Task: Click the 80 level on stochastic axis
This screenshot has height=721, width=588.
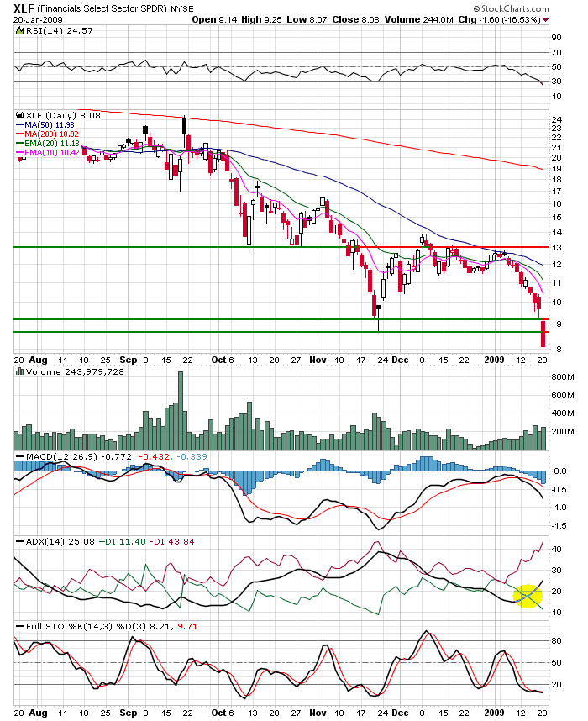Action: pyautogui.click(x=556, y=640)
